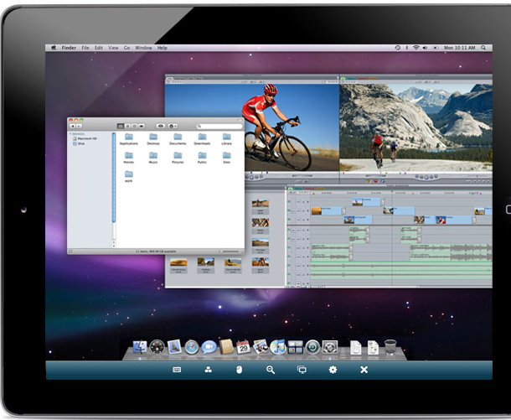Click the Finder search field
Image resolution: width=511 pixels, height=420 pixels.
pyautogui.click(x=219, y=126)
